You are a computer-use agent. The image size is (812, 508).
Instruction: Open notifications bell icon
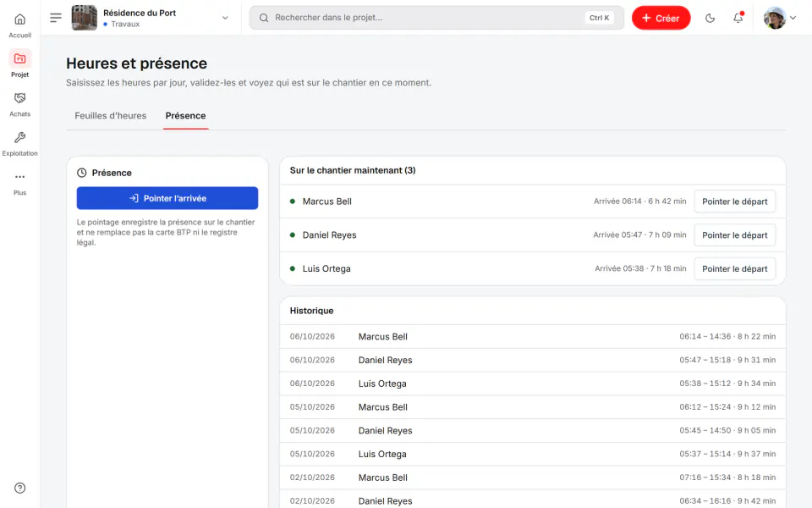738,18
